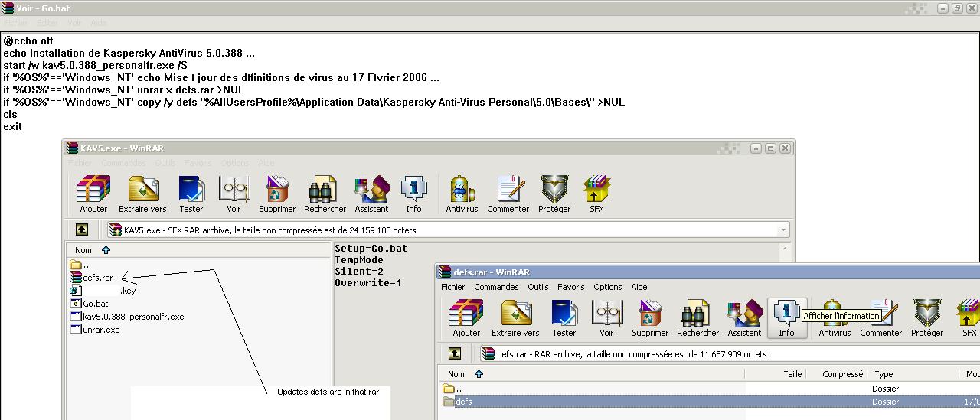Screen dimensions: 980x420
Task: Click Extraire vers in defs.rar WinRAR window
Action: tap(515, 318)
